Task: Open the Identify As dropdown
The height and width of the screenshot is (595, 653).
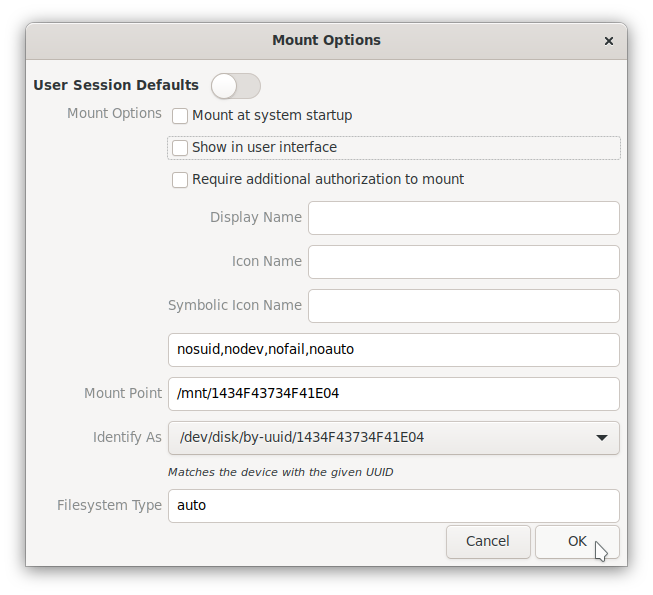Action: click(x=394, y=438)
